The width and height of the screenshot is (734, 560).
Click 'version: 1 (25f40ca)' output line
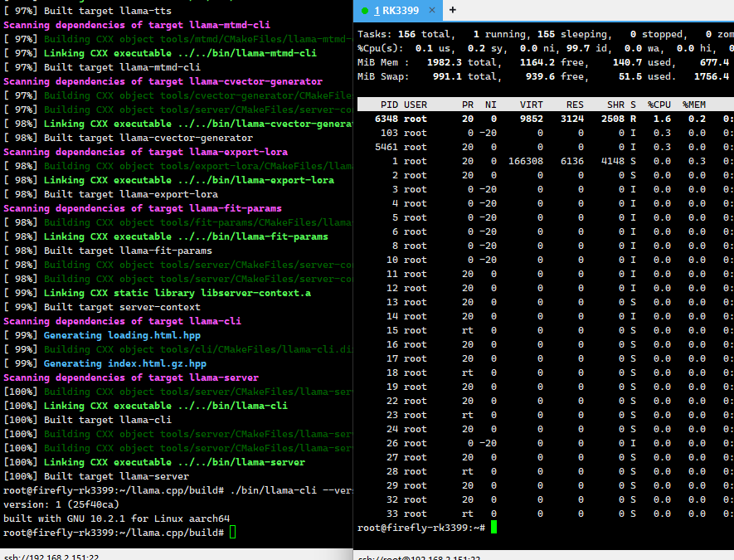[x=61, y=504]
